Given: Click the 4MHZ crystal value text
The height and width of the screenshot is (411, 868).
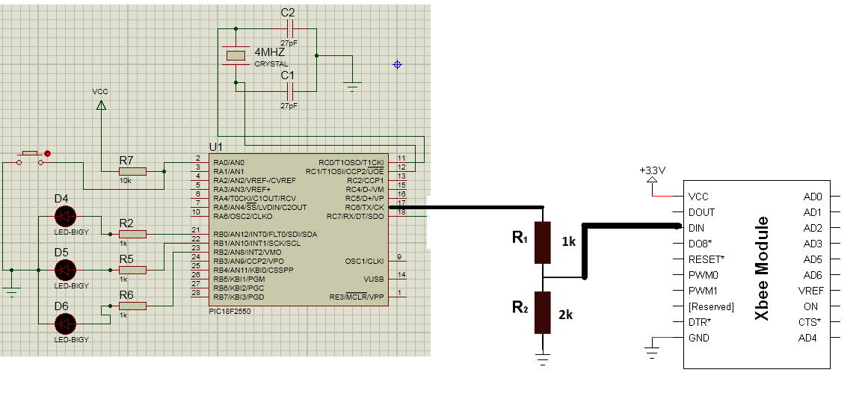Looking at the screenshot, I should coord(270,52).
